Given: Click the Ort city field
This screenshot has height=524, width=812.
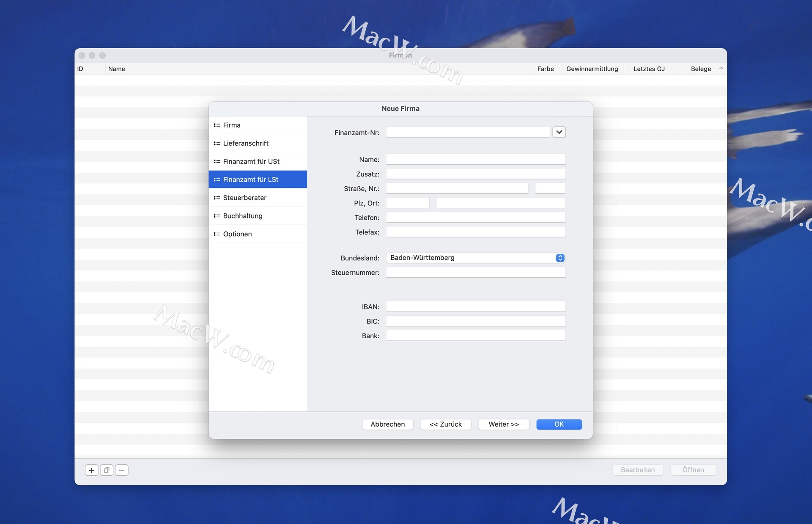Looking at the screenshot, I should [501, 203].
